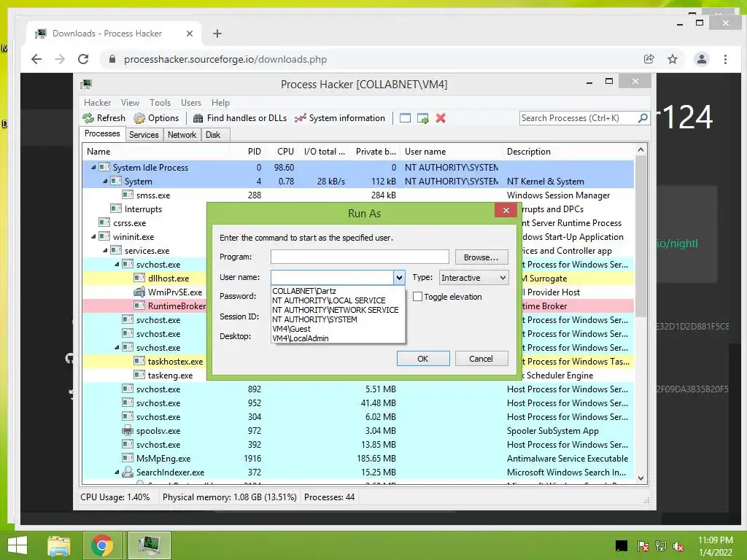This screenshot has height=560, width=747.
Task: Choose NT AUTHORITY\NETWORK SERVICE user
Action: pos(338,310)
